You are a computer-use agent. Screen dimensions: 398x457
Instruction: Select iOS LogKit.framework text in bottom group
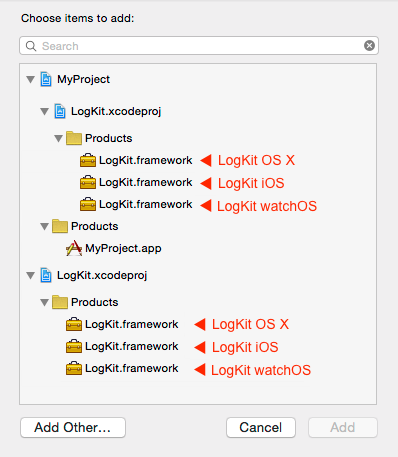point(132,346)
